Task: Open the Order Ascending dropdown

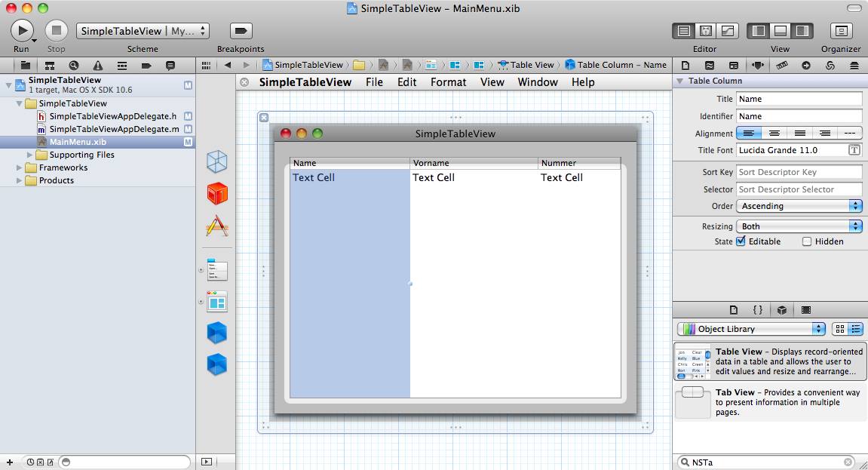Action: [x=799, y=206]
